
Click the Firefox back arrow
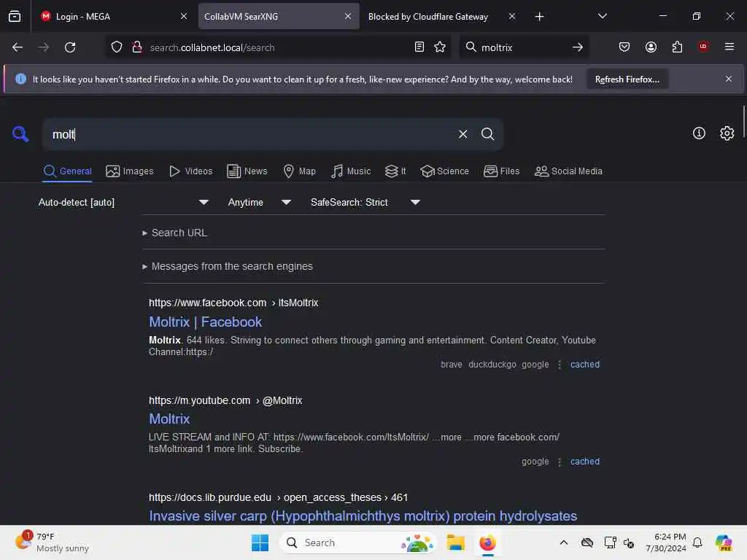[x=18, y=47]
